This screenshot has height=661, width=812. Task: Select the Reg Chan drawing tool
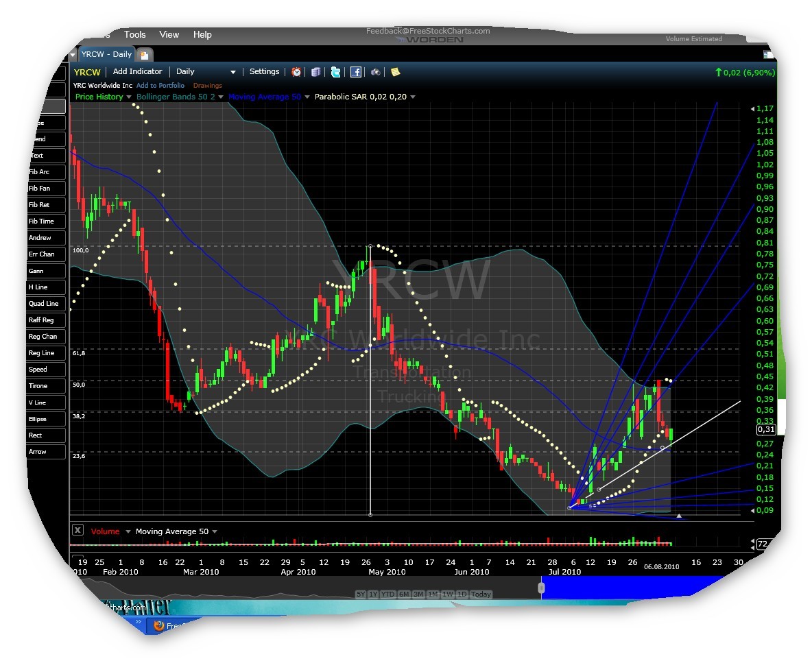pyautogui.click(x=47, y=337)
